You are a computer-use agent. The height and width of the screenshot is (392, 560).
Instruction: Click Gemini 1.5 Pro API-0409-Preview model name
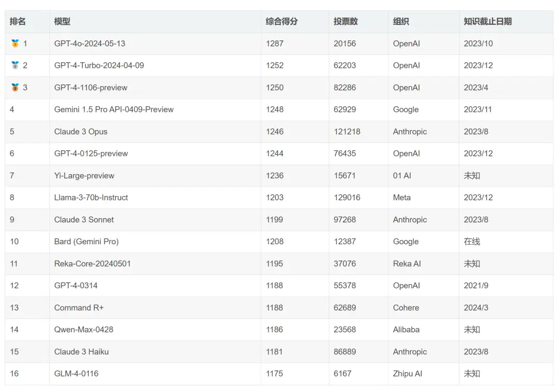pyautogui.click(x=114, y=109)
